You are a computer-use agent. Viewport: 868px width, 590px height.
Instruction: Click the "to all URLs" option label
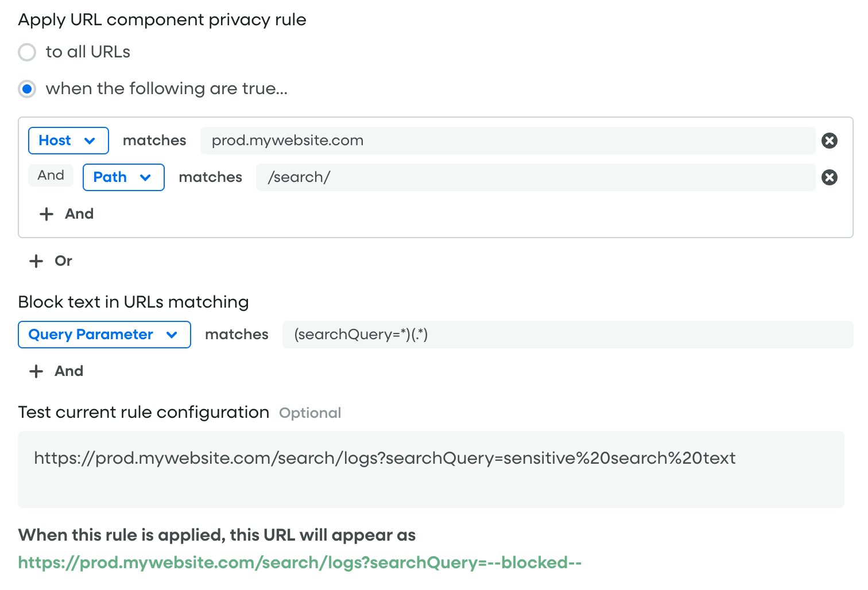(88, 52)
